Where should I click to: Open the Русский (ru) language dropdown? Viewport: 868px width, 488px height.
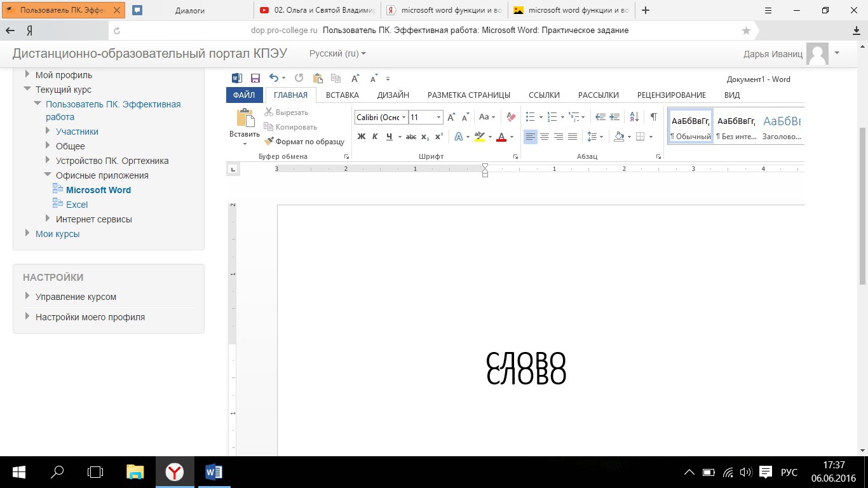(x=337, y=54)
